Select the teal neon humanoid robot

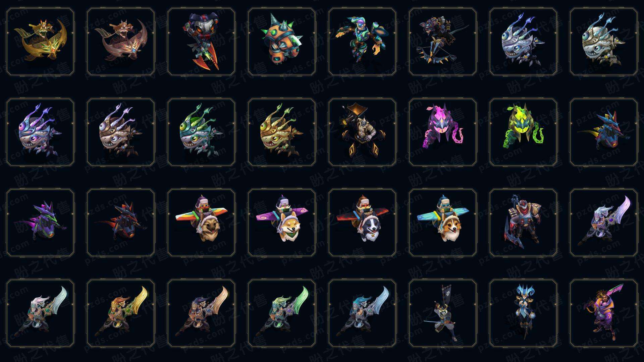(362, 42)
